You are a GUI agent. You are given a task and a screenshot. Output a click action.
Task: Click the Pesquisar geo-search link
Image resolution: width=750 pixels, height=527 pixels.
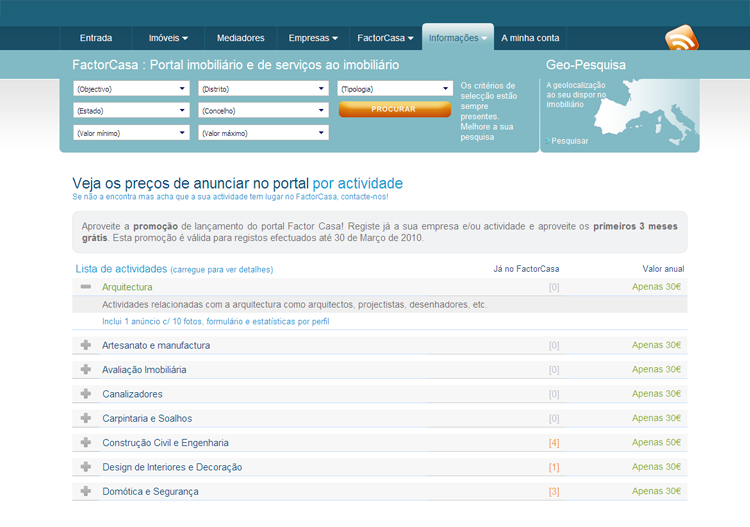569,141
